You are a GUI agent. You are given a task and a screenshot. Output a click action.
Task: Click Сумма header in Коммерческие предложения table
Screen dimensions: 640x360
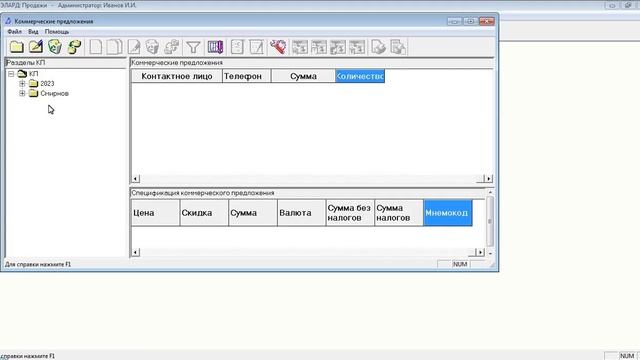(x=303, y=76)
